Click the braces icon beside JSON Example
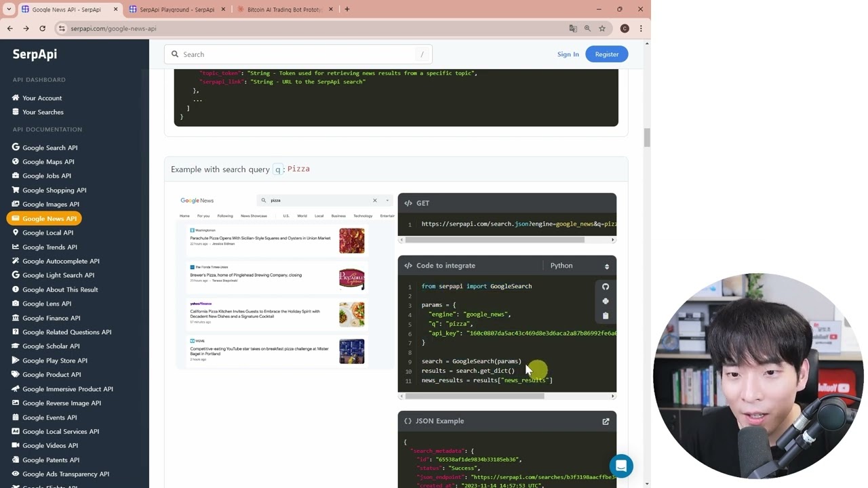Image resolution: width=868 pixels, height=488 pixels. pyautogui.click(x=408, y=421)
